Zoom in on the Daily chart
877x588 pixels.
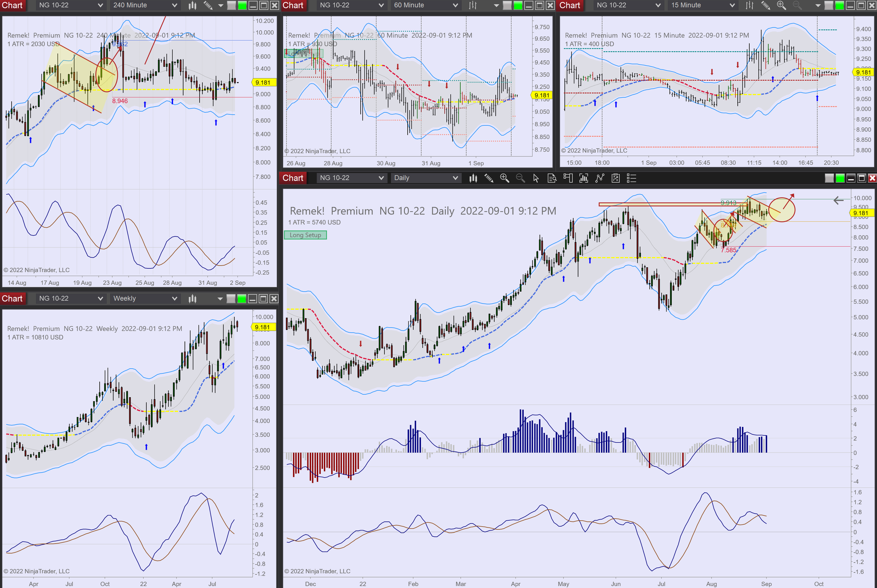tap(504, 178)
